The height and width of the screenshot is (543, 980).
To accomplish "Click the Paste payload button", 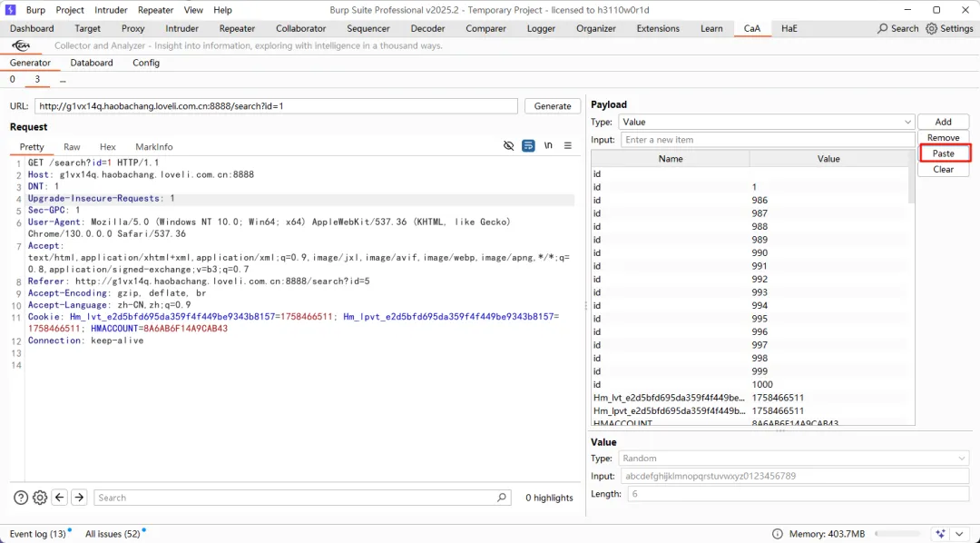I will coord(943,153).
